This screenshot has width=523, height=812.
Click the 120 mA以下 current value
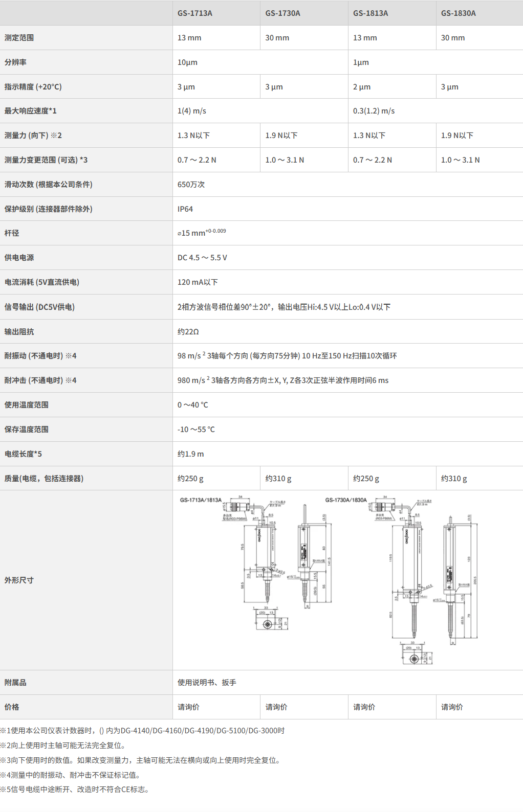coord(198,282)
